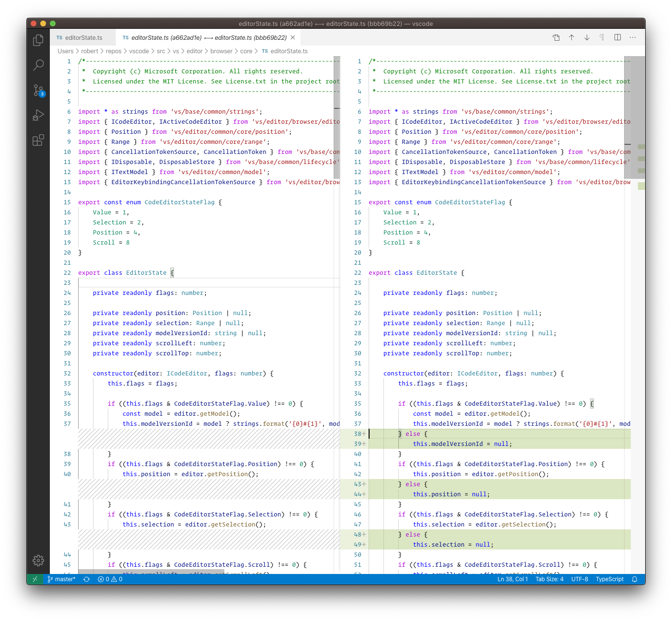The image size is (672, 620).
Task: Click the robert breadcrumb
Action: point(90,51)
